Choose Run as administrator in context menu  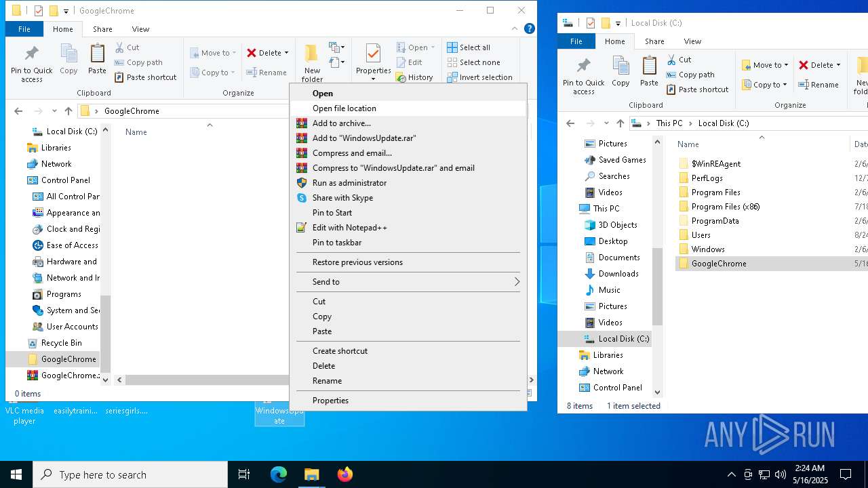click(408, 183)
